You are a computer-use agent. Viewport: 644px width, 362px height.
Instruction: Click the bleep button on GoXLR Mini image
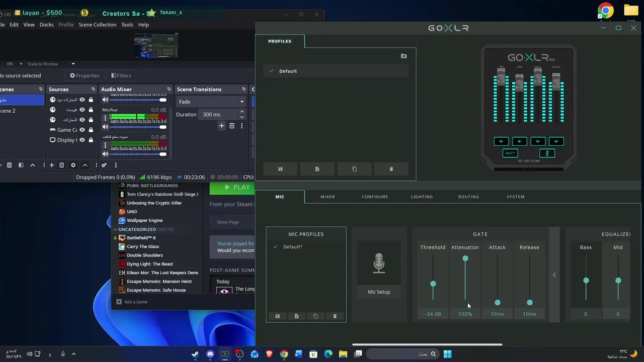pyautogui.click(x=510, y=153)
